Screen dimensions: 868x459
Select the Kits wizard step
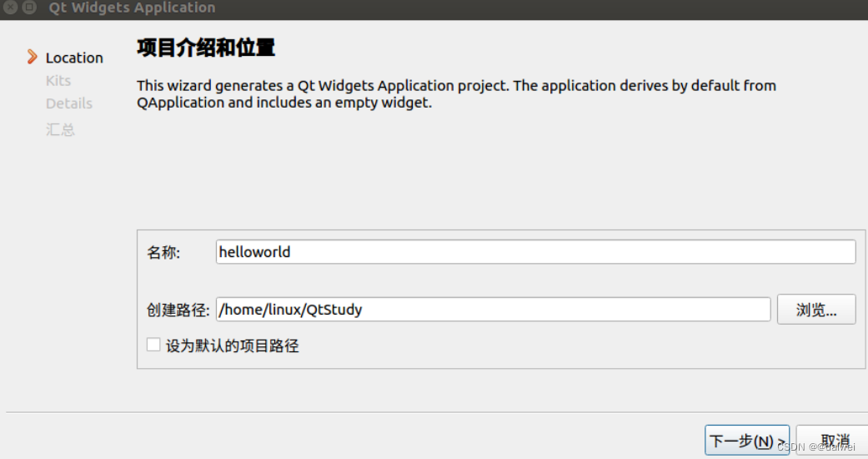point(58,81)
